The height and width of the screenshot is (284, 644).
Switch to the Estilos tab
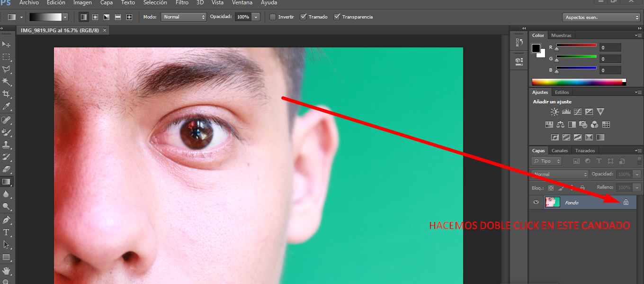562,92
